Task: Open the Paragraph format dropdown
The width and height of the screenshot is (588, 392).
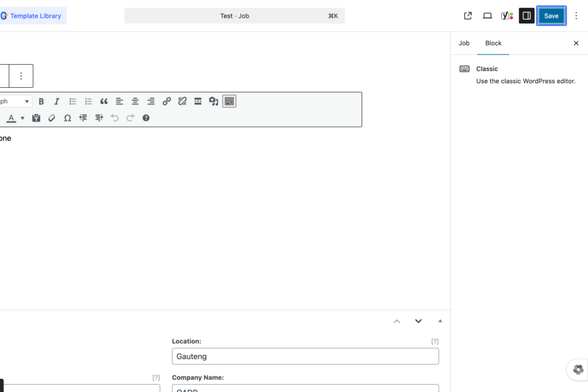Action: (15, 101)
